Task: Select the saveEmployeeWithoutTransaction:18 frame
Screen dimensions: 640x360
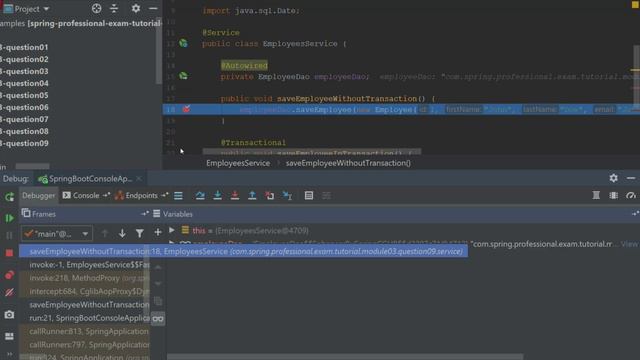Action: [244, 251]
